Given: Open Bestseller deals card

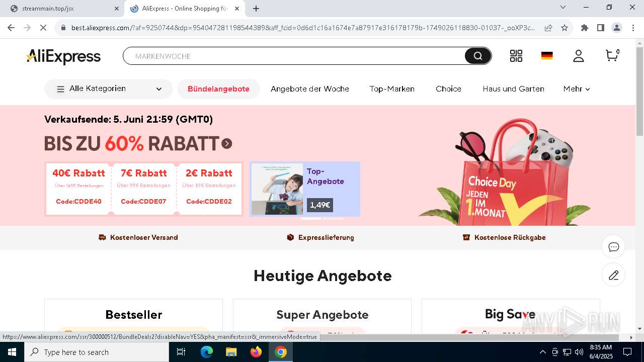Looking at the screenshot, I should click(x=133, y=316).
